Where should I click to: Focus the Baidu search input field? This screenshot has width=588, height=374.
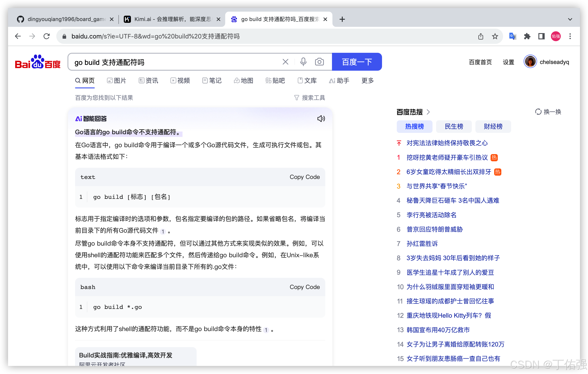tap(176, 62)
